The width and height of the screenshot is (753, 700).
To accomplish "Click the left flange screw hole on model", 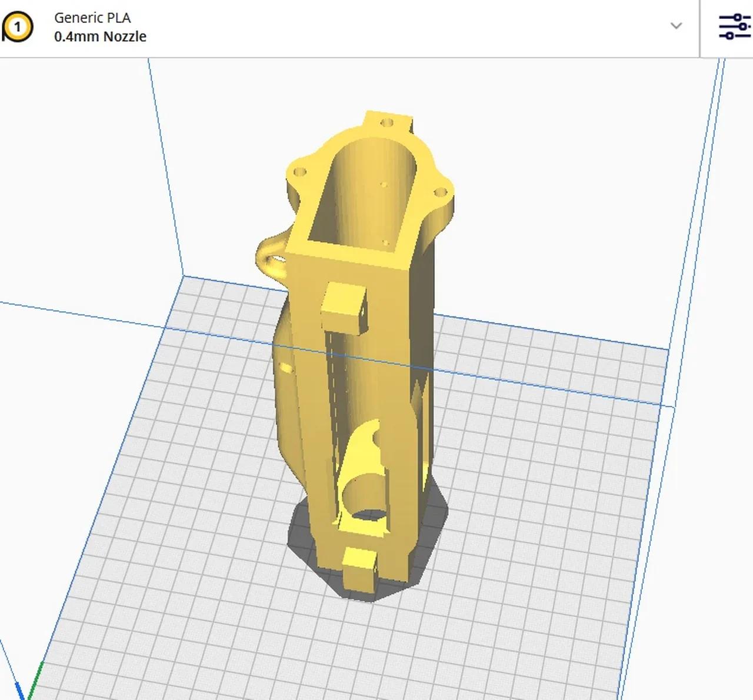I will tap(300, 173).
